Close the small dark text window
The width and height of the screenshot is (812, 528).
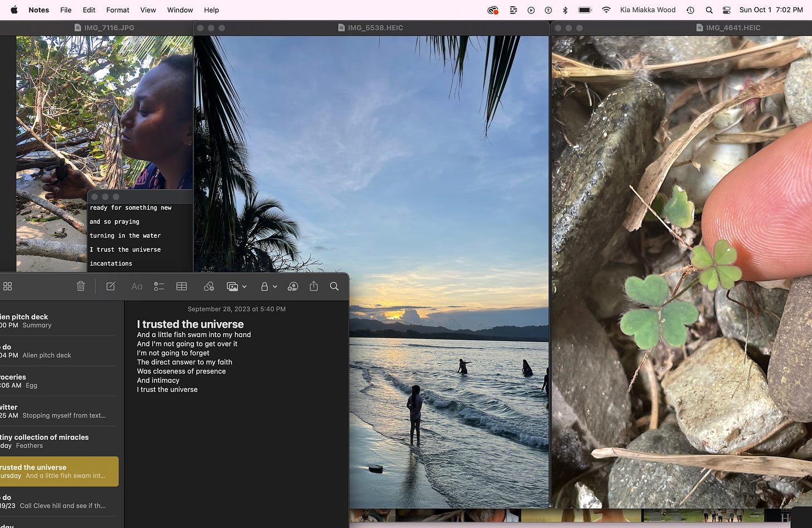[94, 197]
